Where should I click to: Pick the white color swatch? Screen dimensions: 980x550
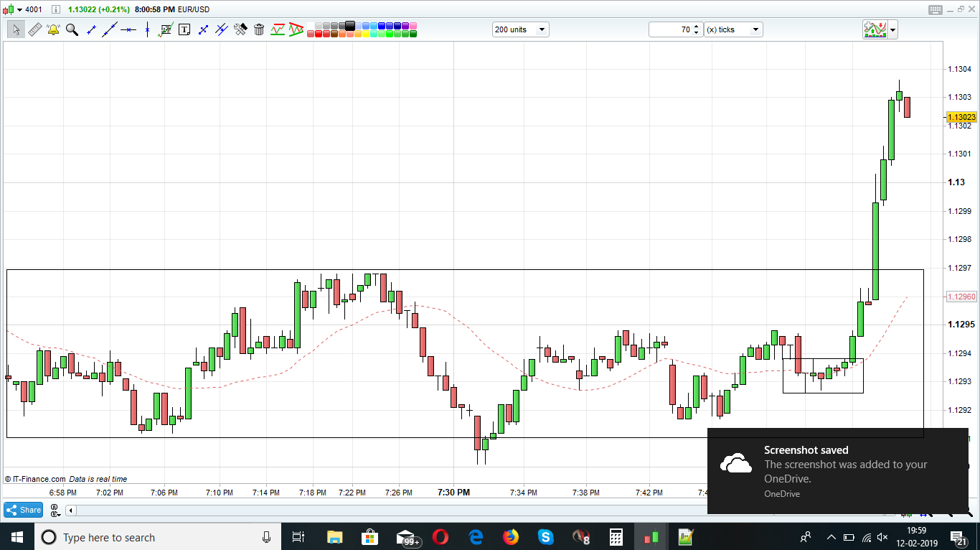tap(311, 26)
